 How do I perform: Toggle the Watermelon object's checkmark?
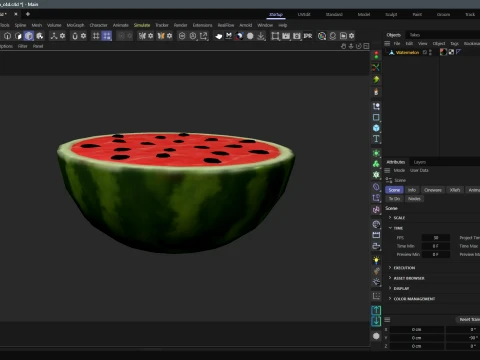pos(425,52)
